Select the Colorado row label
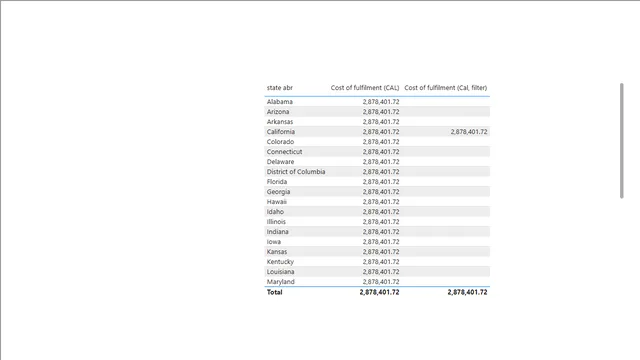The width and height of the screenshot is (640, 360). point(280,142)
